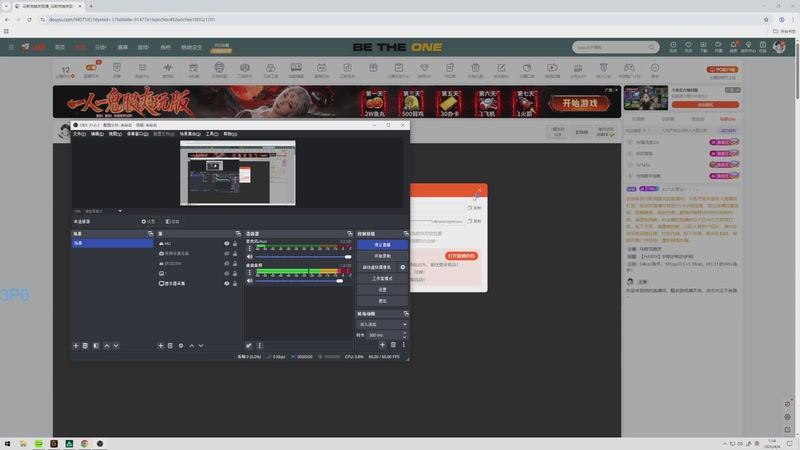
Task: Toggle visibility of Display Capture source
Action: tap(227, 284)
